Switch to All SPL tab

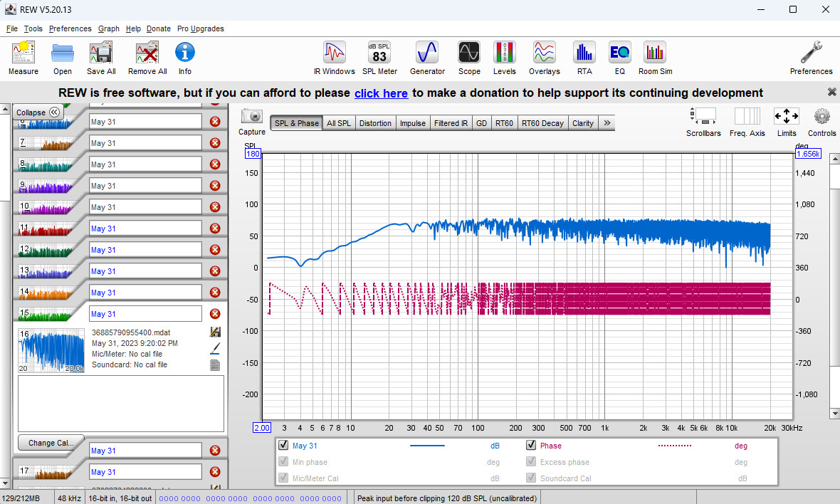tap(339, 123)
